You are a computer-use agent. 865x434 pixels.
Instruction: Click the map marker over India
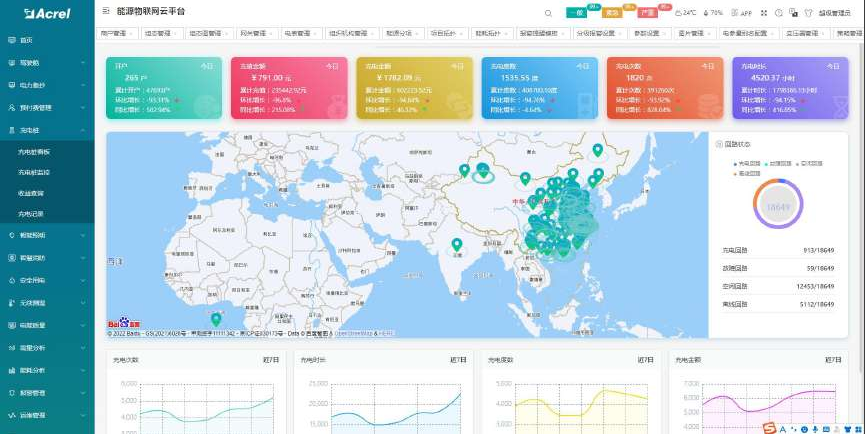click(x=456, y=244)
